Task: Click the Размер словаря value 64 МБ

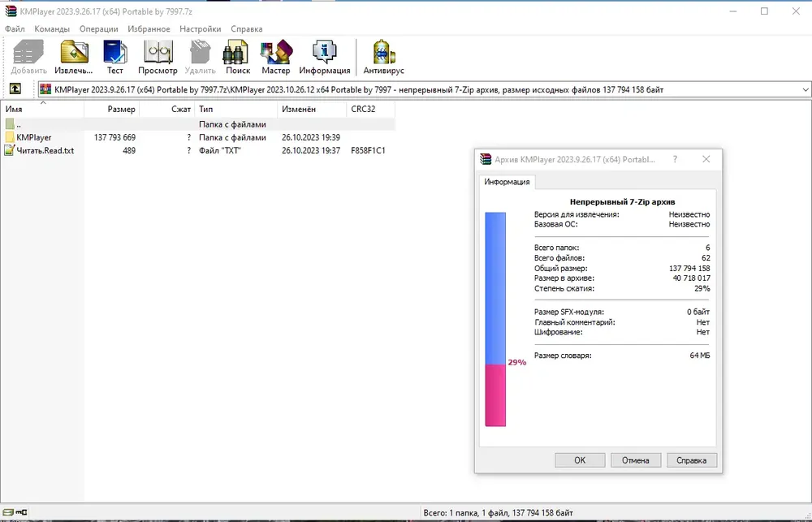Action: pyautogui.click(x=700, y=356)
